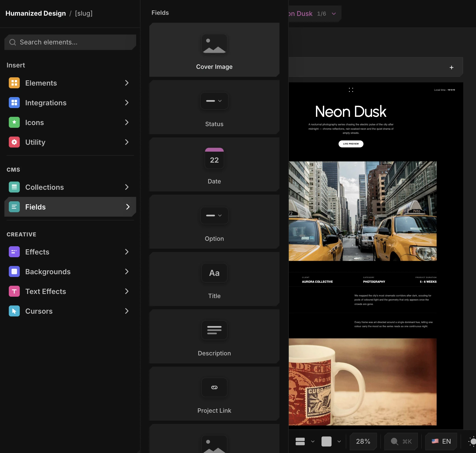Click the Backgrounds square icon

pyautogui.click(x=14, y=271)
